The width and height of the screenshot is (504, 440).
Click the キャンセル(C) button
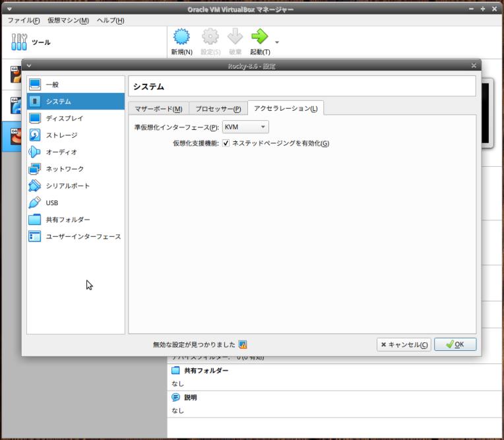coord(404,345)
